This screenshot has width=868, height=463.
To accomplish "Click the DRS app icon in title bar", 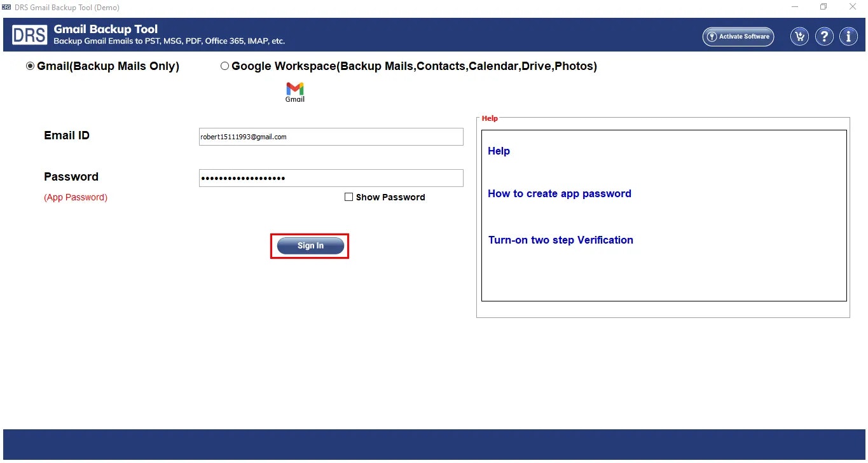I will click(x=6, y=7).
